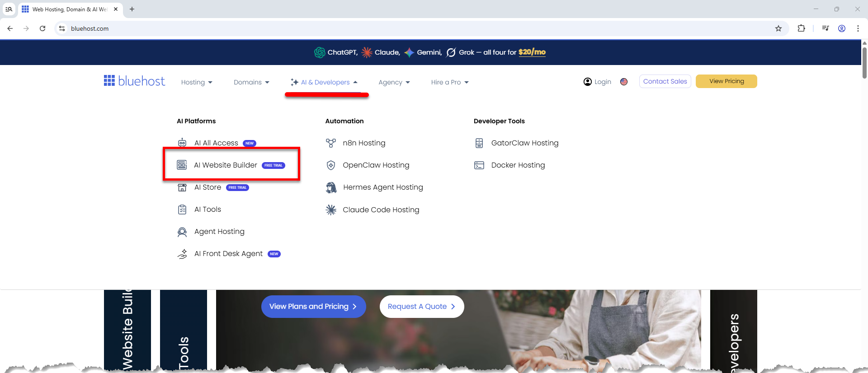This screenshot has width=868, height=373.
Task: Open Docker Hosting link
Action: pos(509,165)
